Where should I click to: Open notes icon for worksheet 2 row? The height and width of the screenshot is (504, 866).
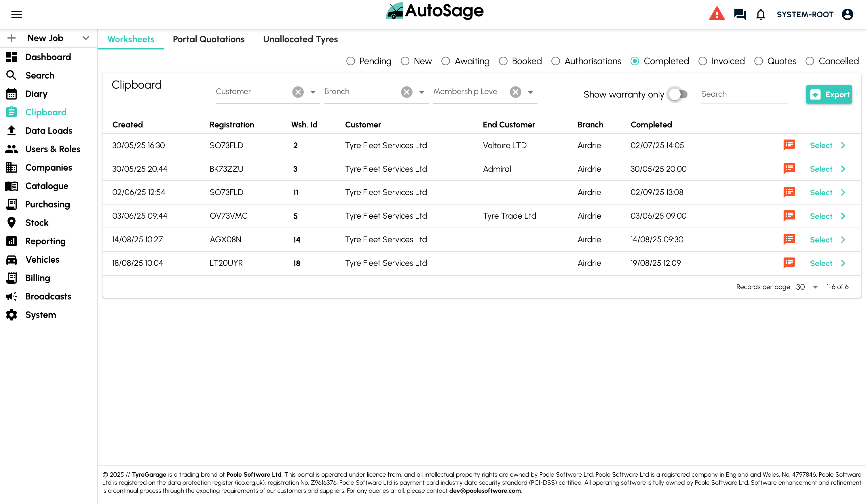click(789, 145)
